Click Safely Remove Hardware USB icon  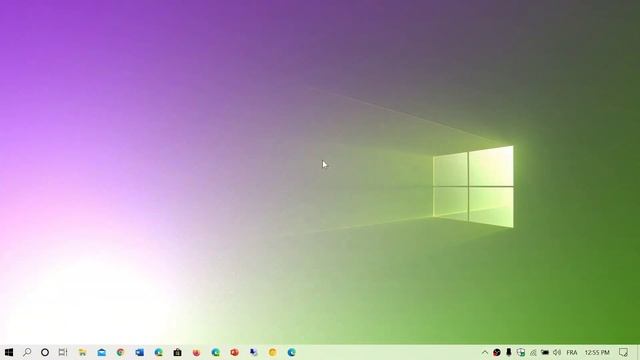(x=509, y=352)
